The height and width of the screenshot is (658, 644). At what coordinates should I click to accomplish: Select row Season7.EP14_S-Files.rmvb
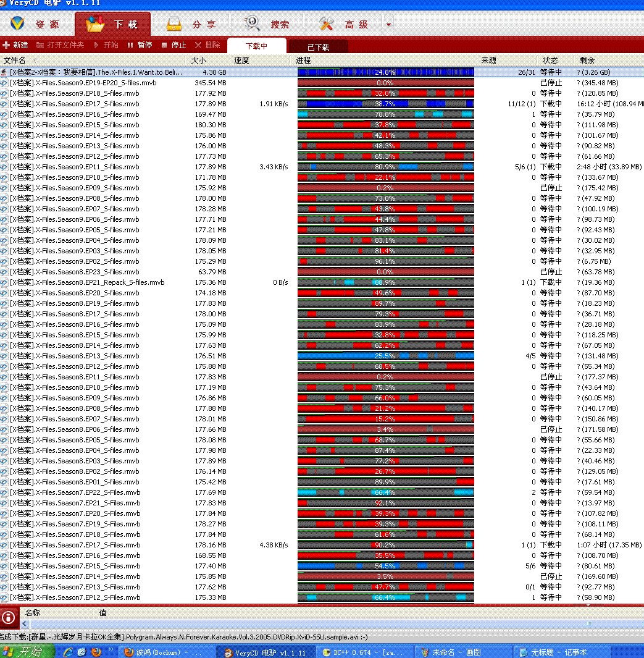[322, 576]
